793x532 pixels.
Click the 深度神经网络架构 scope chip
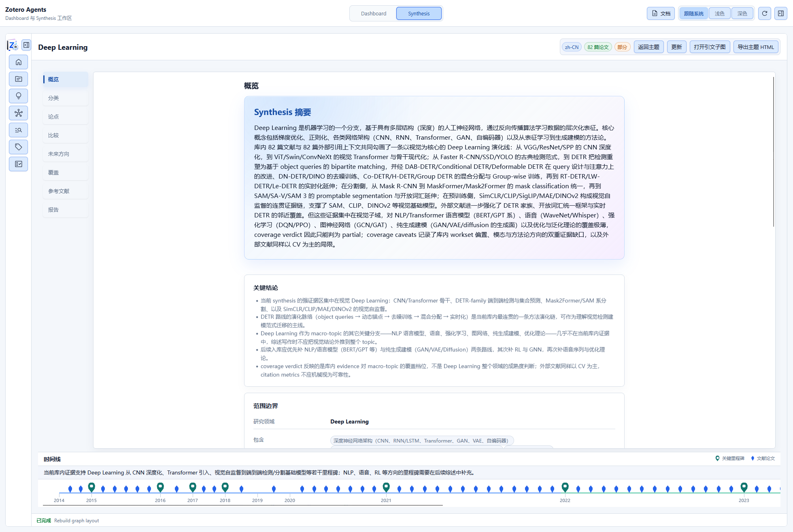pyautogui.click(x=422, y=440)
